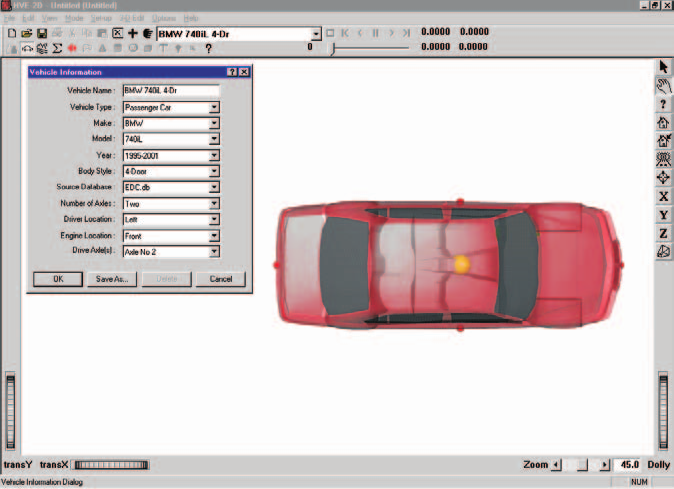The width and height of the screenshot is (674, 489).
Task: Click the Save As... button
Action: (112, 279)
